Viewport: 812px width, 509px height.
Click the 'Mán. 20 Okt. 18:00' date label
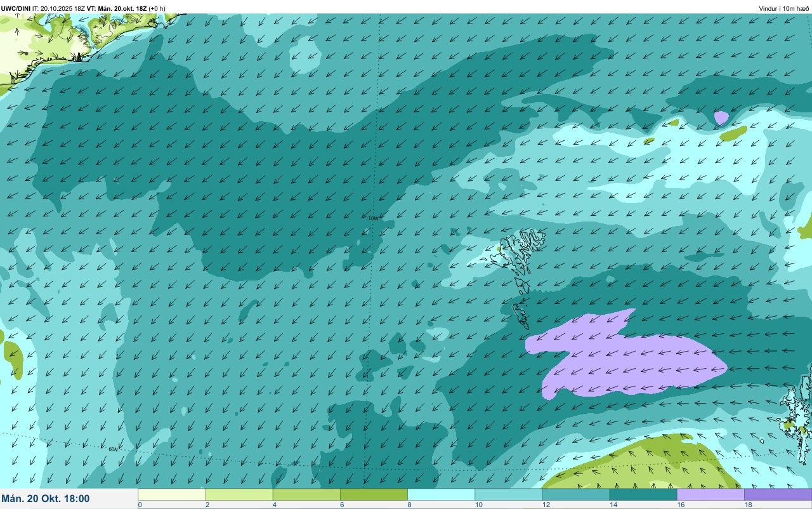tap(46, 499)
